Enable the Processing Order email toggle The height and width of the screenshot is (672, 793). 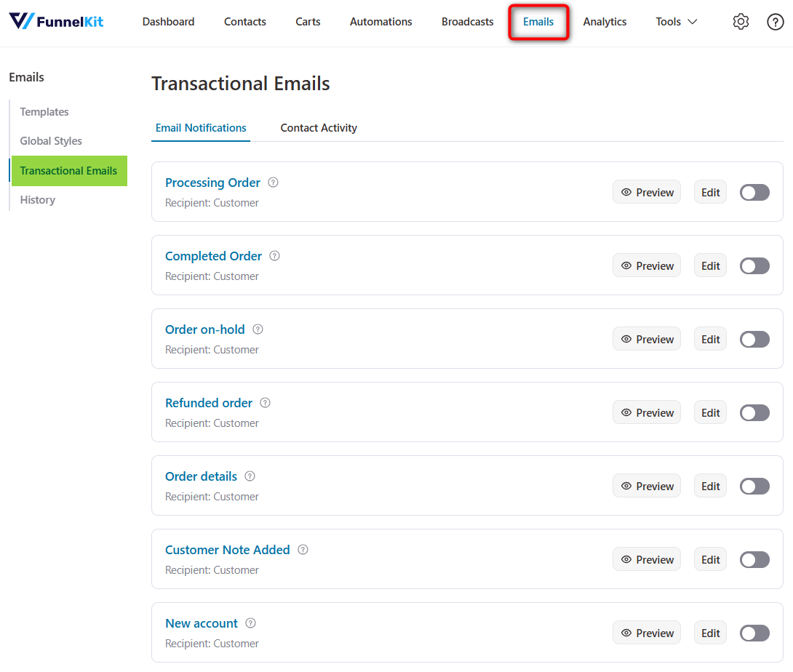pos(754,192)
